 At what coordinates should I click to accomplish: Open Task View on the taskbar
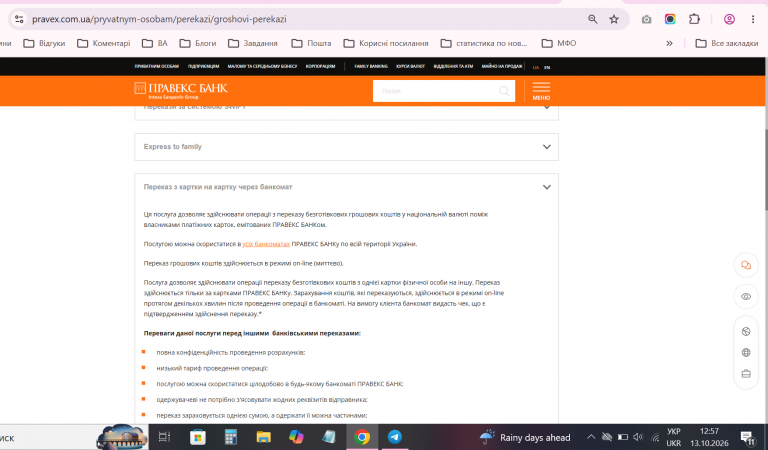165,437
